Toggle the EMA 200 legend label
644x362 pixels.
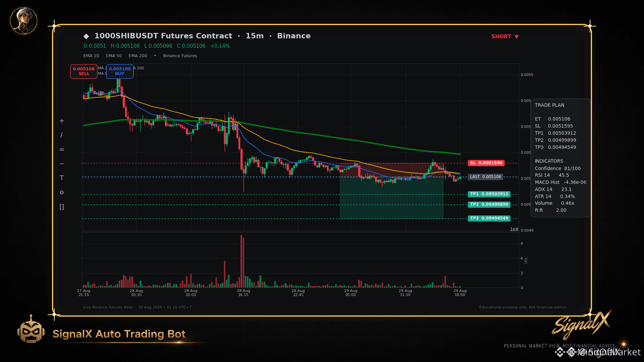point(138,56)
